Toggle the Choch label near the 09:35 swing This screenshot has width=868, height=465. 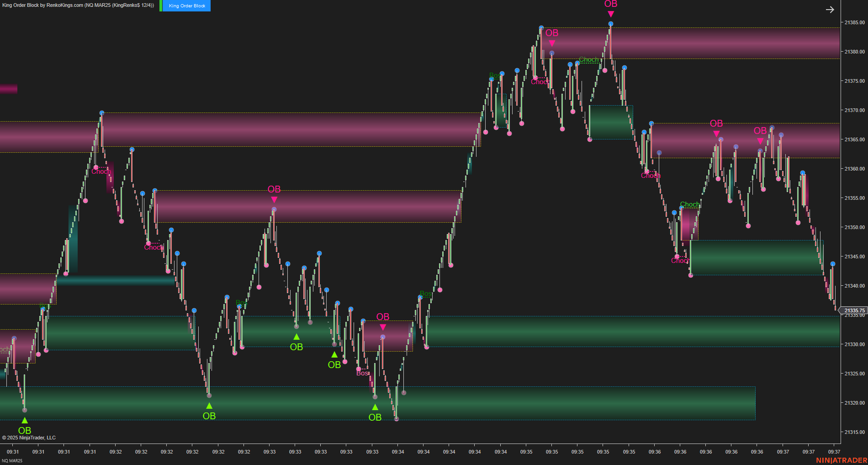point(589,59)
